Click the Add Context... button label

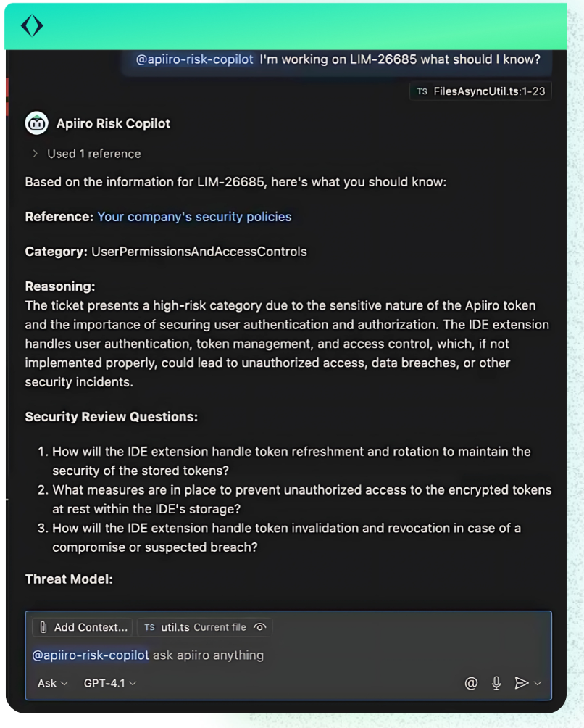coord(91,627)
